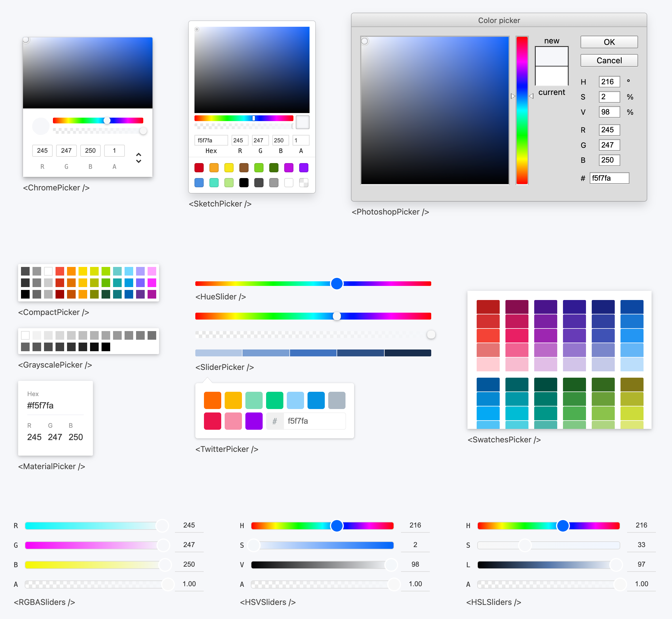Toggle ChromePicker color mode arrows
Image resolution: width=672 pixels, height=619 pixels.
pyautogui.click(x=138, y=158)
